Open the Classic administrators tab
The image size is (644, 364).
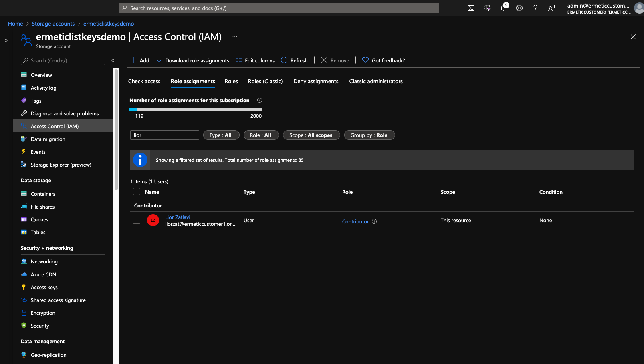(376, 81)
